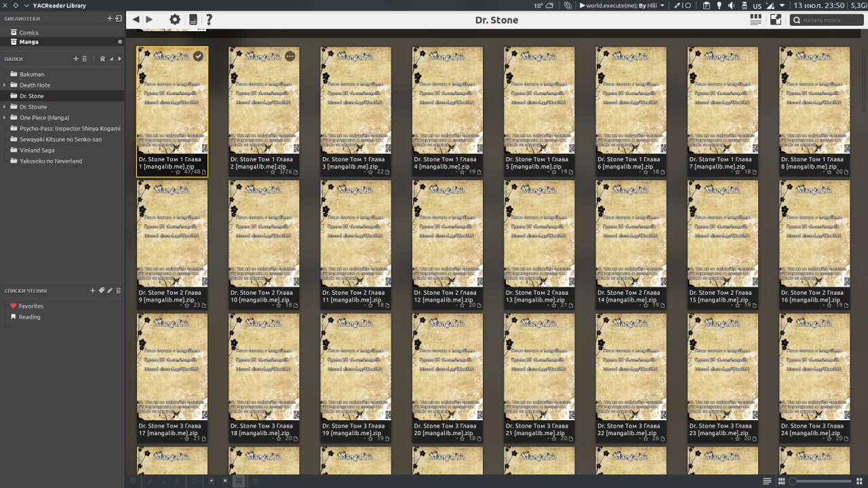This screenshot has height=488, width=868.
Task: Open the clock showing 13 июл. 23:50
Action: click(x=819, y=5)
